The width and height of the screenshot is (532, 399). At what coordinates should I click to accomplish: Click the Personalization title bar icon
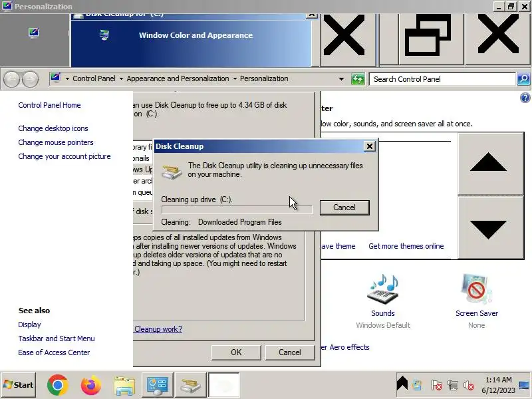point(7,6)
